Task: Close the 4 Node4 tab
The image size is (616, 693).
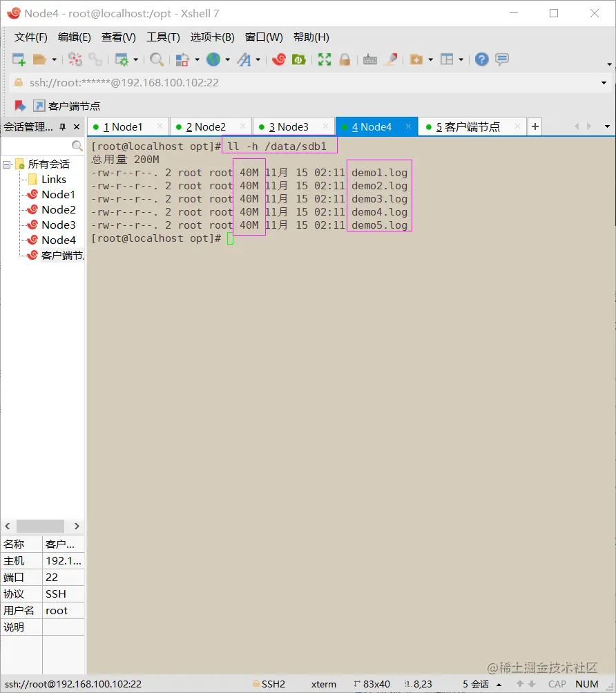Action: pyautogui.click(x=408, y=126)
